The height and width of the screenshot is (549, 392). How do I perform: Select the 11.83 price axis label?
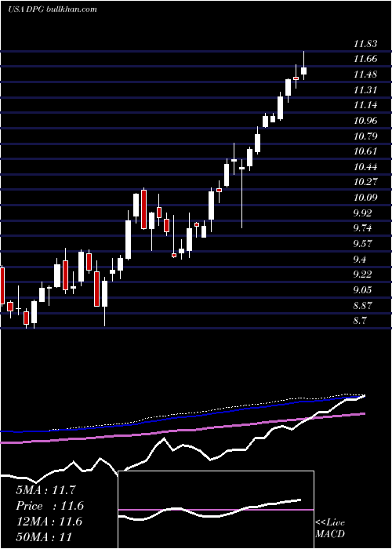click(365, 44)
